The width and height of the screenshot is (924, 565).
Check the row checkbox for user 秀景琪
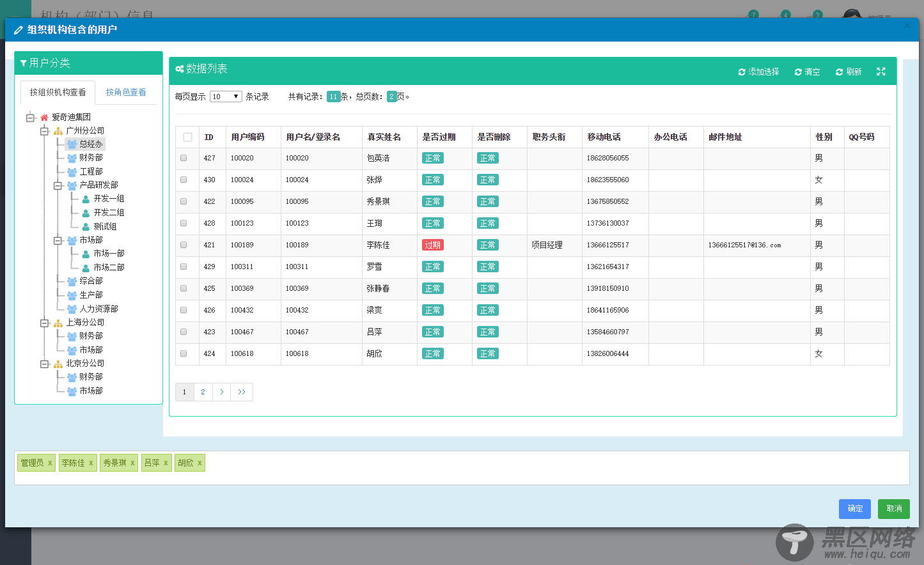[x=184, y=201]
